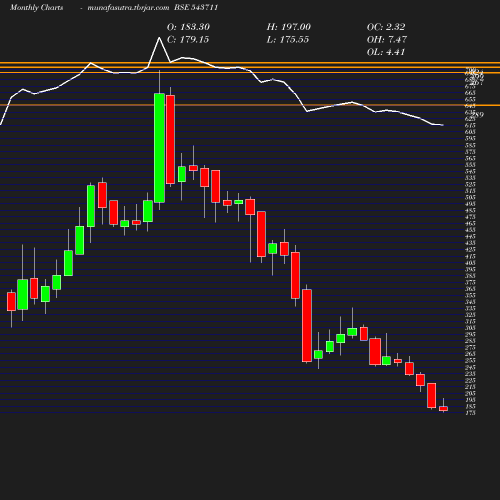Click the "Monthly Charts" title text
500x500 pixels.
(37, 8)
